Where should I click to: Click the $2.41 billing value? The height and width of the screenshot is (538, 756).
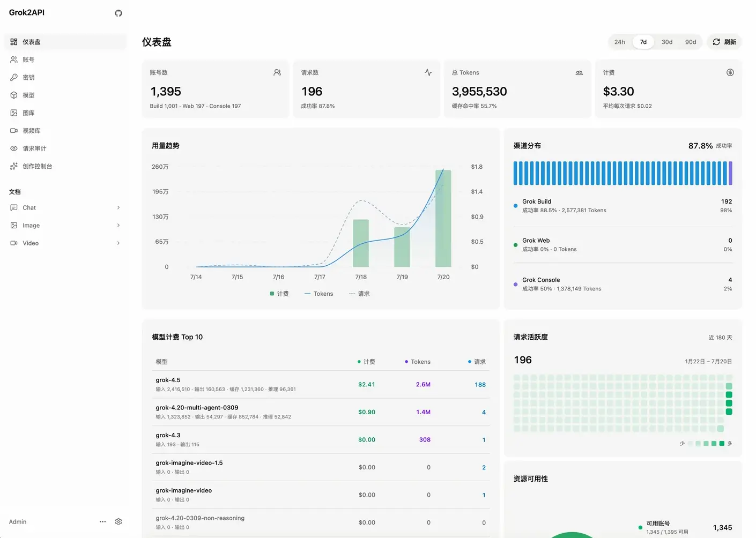click(367, 384)
